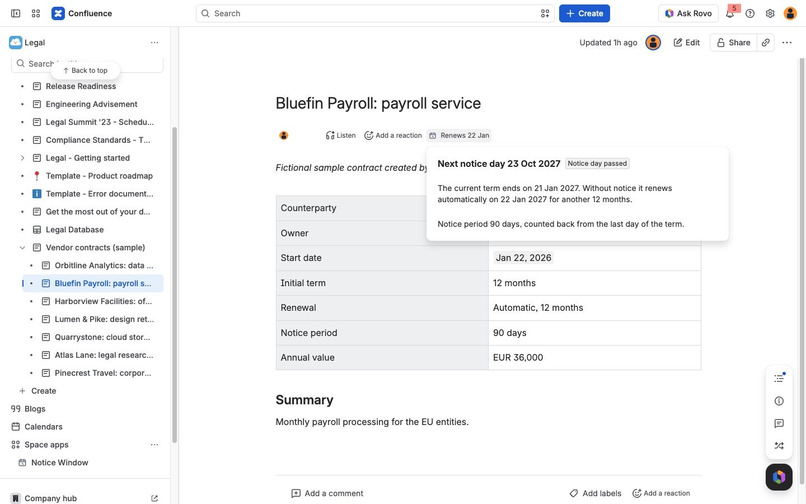Click the sidebar vertical scrollbar
This screenshot has width=806, height=504.
(x=175, y=285)
